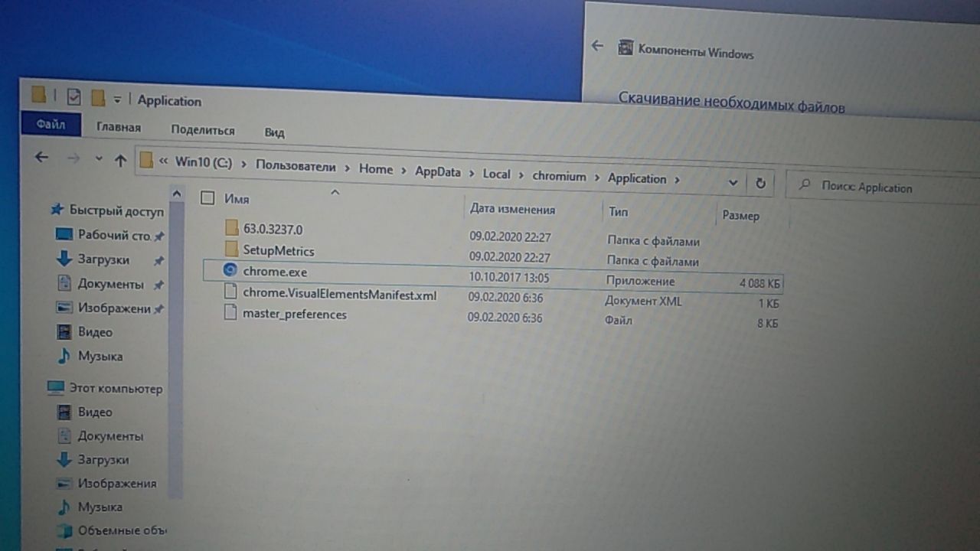Click the chrome.VisualElementsManifest.xml file icon
This screenshot has height=551, width=980.
pyautogui.click(x=230, y=292)
